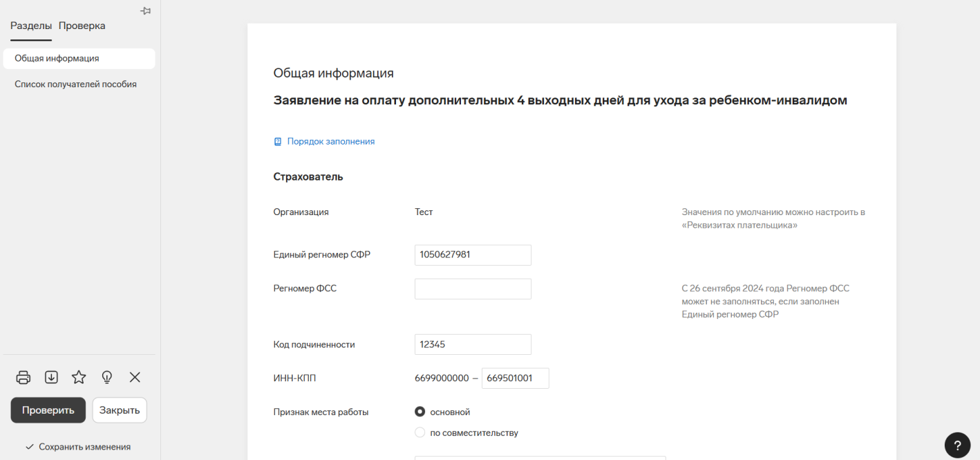The width and height of the screenshot is (980, 460).
Task: Open the "Порядок заполнения" link
Action: point(330,141)
